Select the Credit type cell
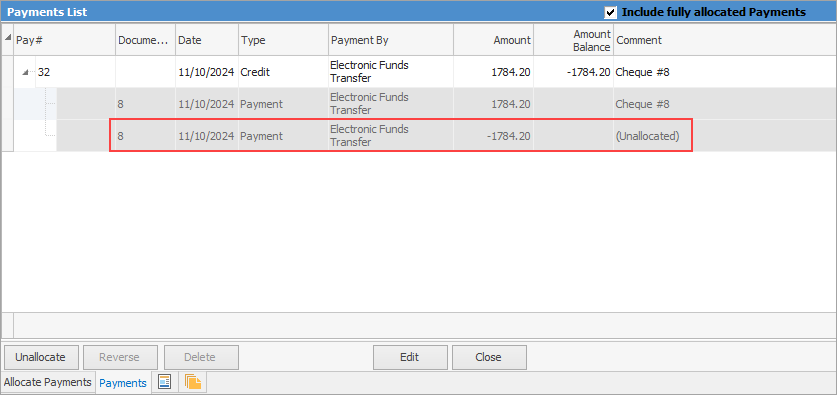Screen dimensions: 837x395 (283, 72)
